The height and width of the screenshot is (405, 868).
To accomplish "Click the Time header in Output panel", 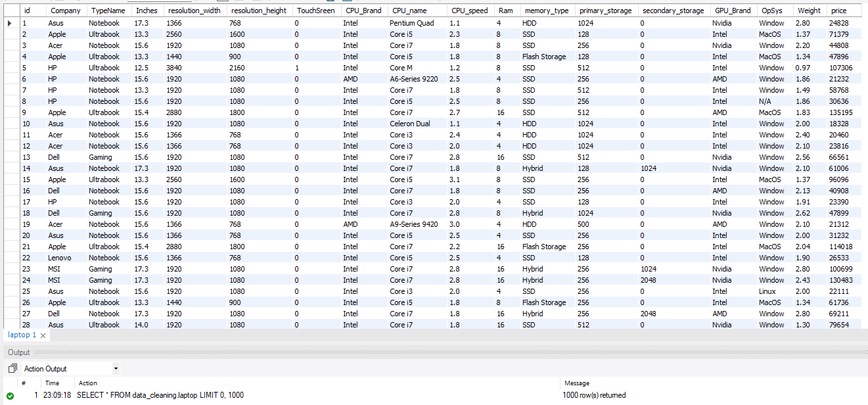I will (x=52, y=383).
